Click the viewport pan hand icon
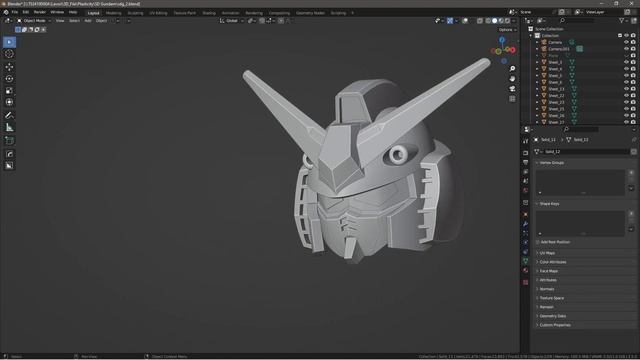640x360 pixels. 512,78
